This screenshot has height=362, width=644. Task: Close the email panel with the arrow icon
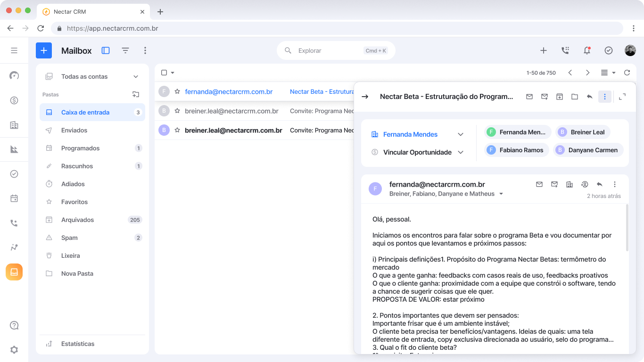[365, 97]
